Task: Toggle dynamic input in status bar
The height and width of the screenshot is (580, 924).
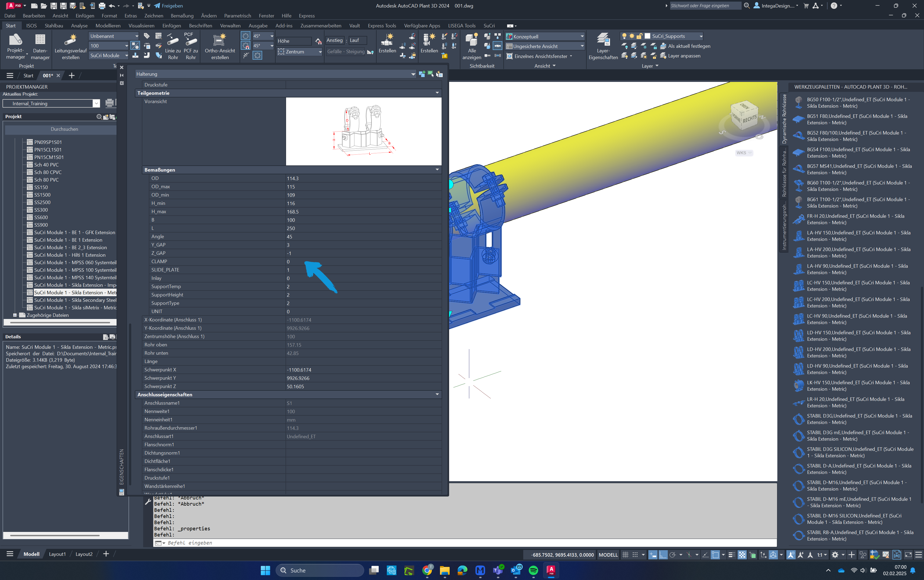Action: 653,555
